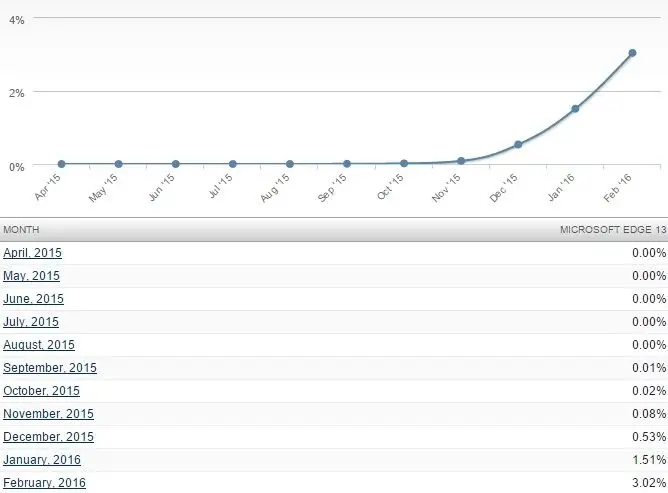Click the Jul '15 data point on chart

(233, 164)
